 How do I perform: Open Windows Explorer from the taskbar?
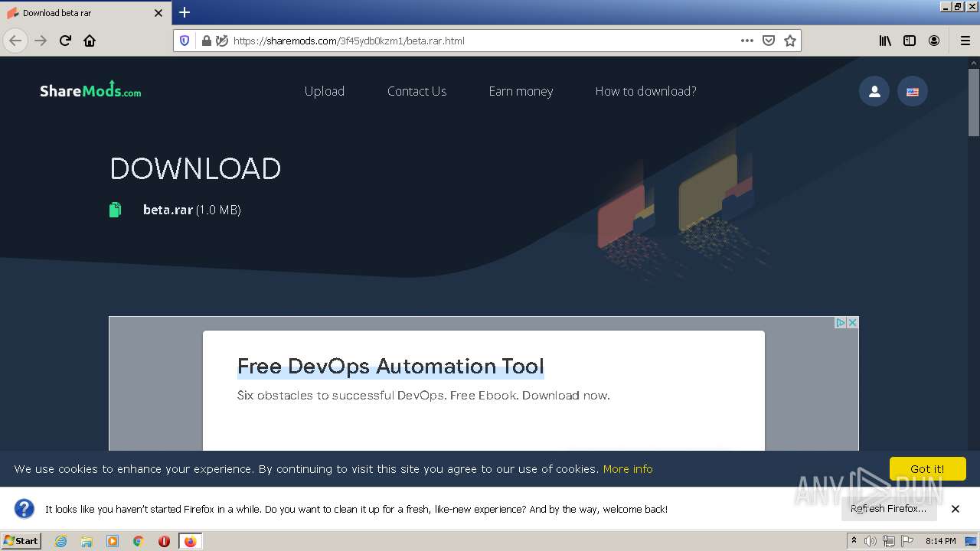87,541
